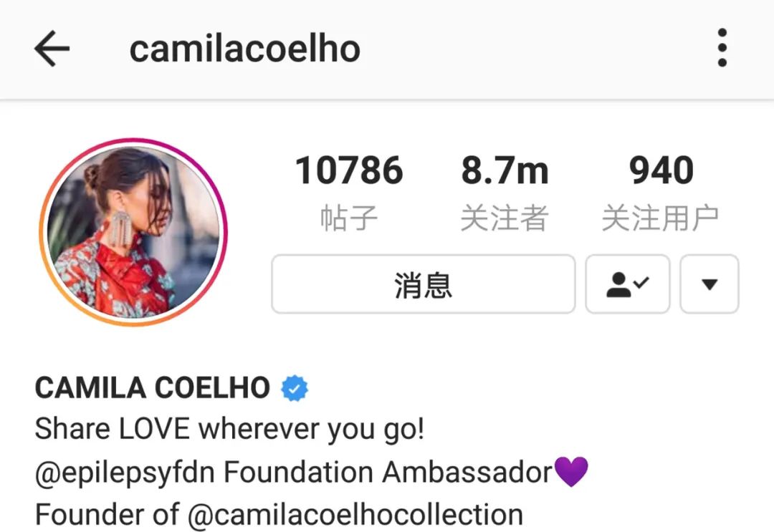This screenshot has height=532, width=774.
Task: Click the Share LOVE bio line
Action: click(229, 429)
